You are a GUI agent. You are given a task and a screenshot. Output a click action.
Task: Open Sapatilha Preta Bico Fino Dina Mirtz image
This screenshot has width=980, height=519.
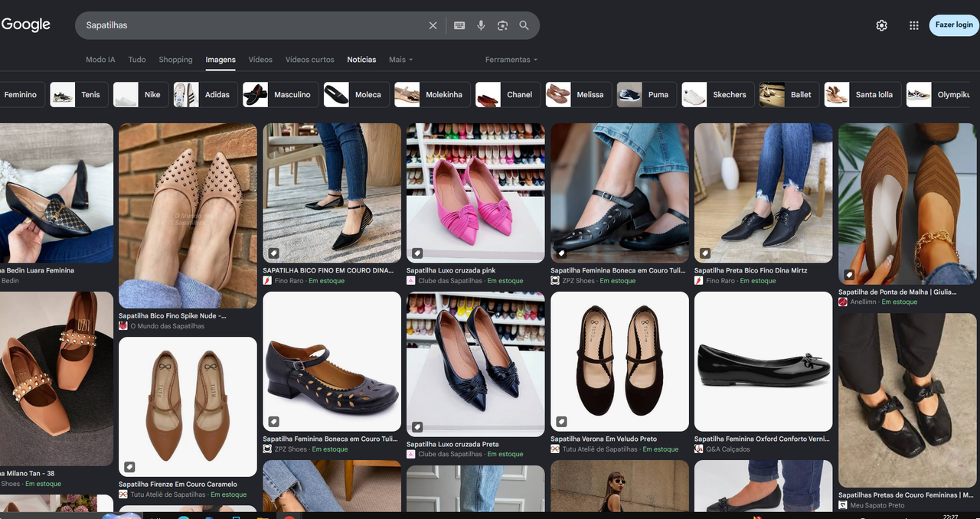click(x=763, y=193)
